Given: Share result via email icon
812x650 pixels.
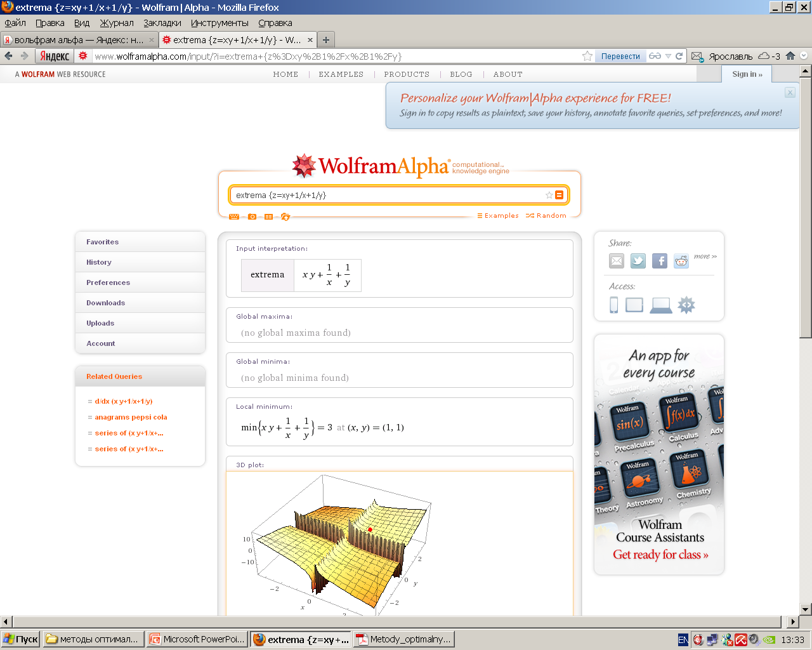Looking at the screenshot, I should (617, 261).
